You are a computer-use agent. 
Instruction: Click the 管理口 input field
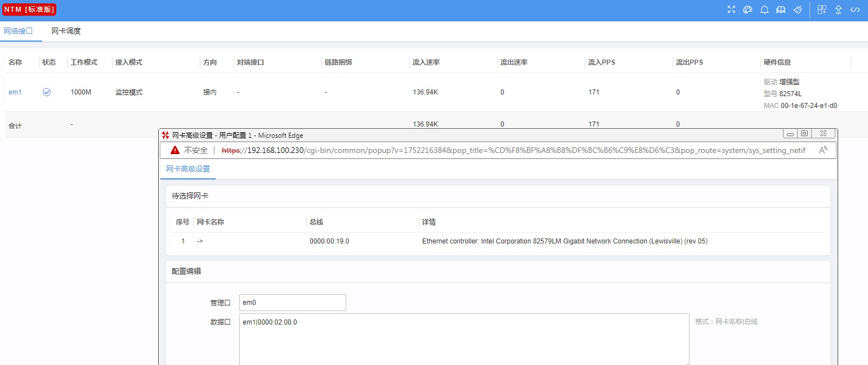(292, 303)
